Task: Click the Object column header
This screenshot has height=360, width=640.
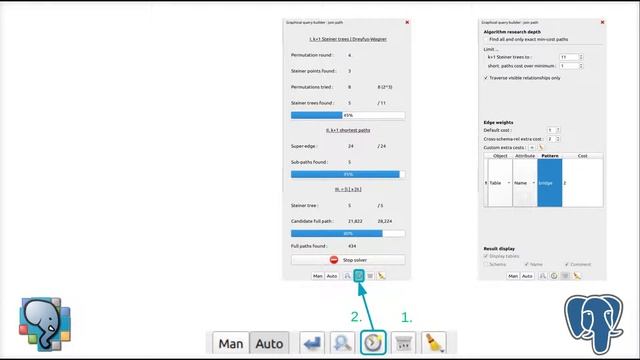Action: tap(500, 156)
